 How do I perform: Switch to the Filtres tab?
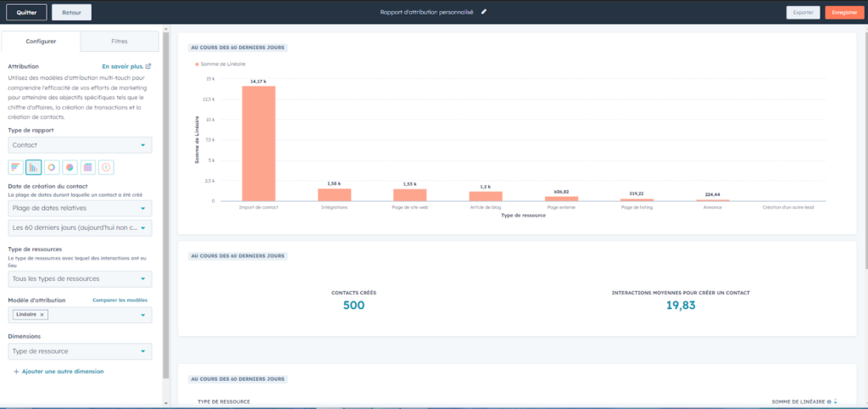[120, 42]
